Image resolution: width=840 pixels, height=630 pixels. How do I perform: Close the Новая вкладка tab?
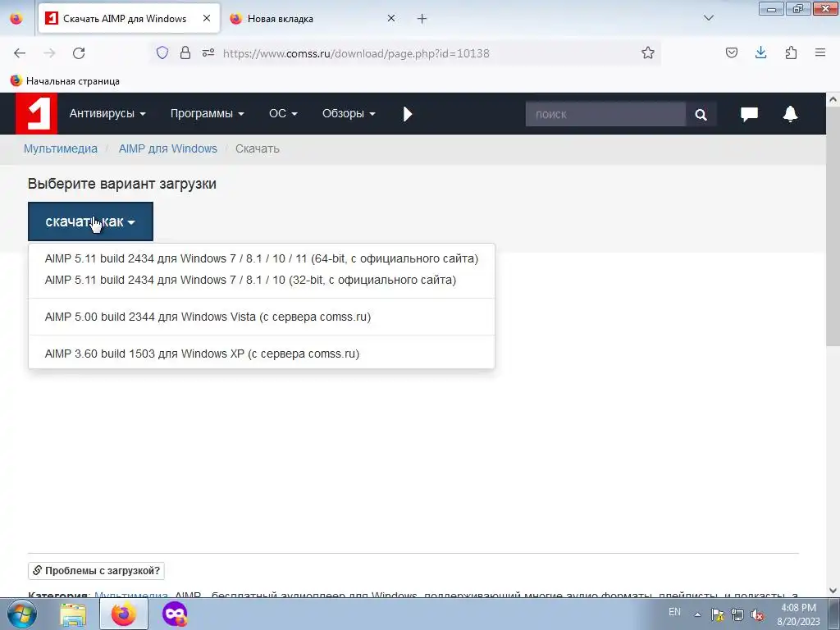(391, 18)
